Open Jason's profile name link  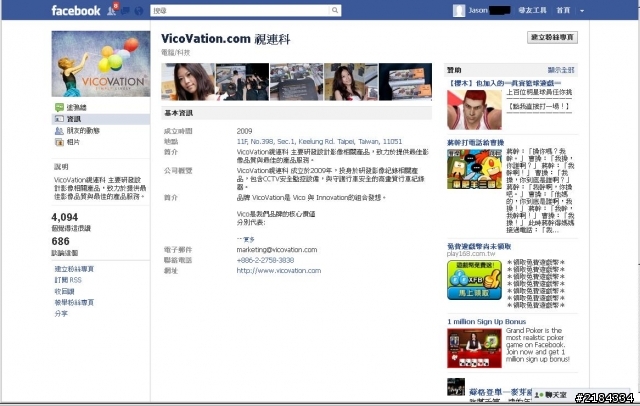click(489, 10)
